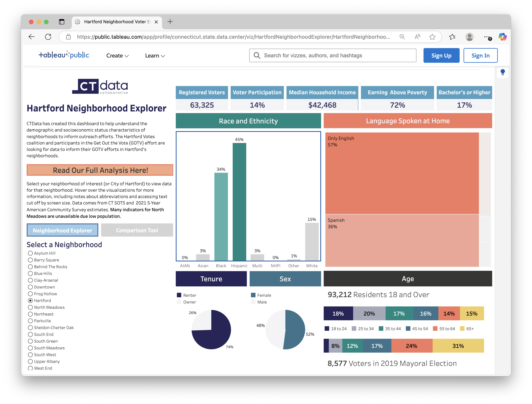Select the Neighborhood Explorer tab
532x404 pixels.
[x=63, y=230]
